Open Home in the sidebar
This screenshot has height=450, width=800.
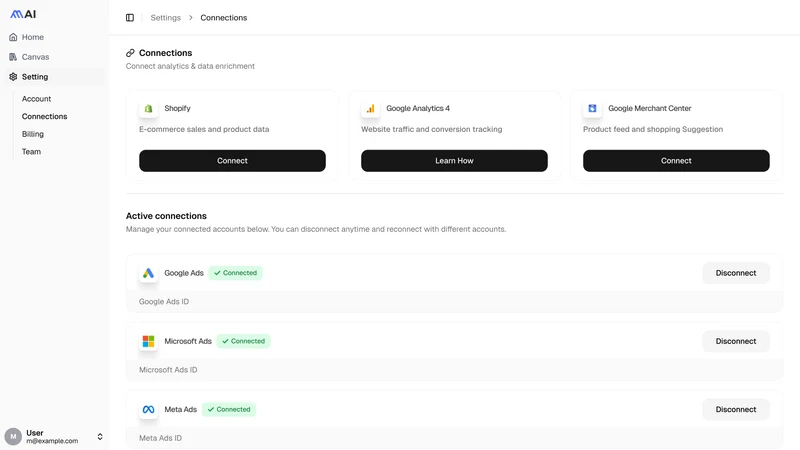[54, 37]
